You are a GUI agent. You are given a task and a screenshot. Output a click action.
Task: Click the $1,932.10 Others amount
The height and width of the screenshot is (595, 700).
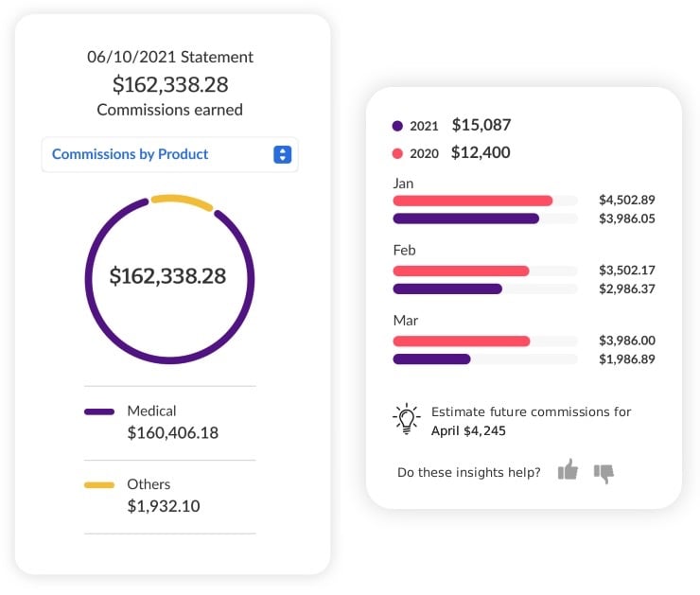pyautogui.click(x=164, y=506)
